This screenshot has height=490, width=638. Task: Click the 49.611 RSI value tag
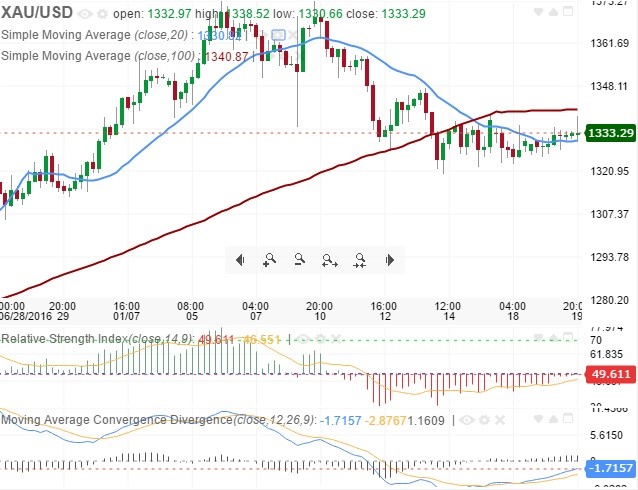point(610,375)
